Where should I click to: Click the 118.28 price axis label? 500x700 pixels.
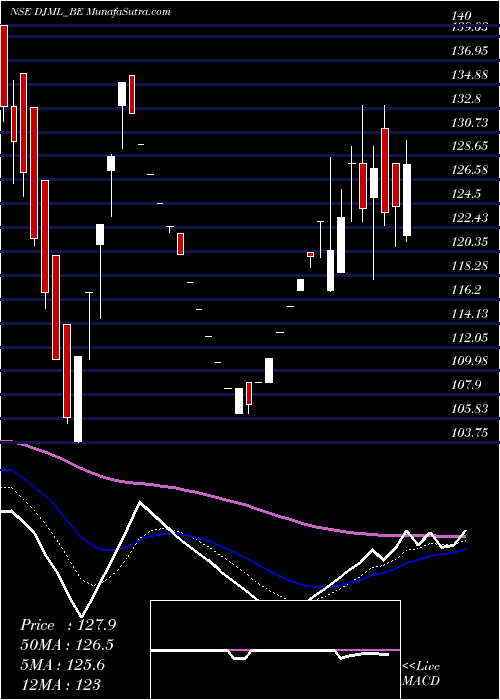[x=469, y=267]
